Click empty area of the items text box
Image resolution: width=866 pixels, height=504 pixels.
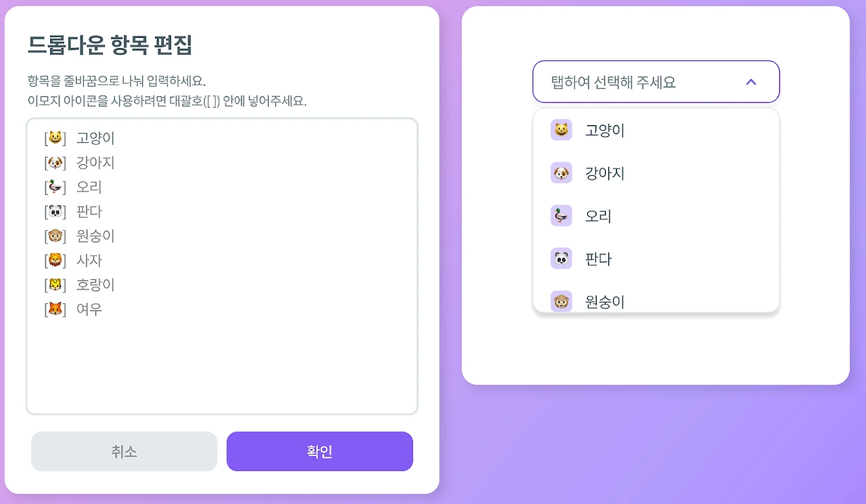(222, 365)
